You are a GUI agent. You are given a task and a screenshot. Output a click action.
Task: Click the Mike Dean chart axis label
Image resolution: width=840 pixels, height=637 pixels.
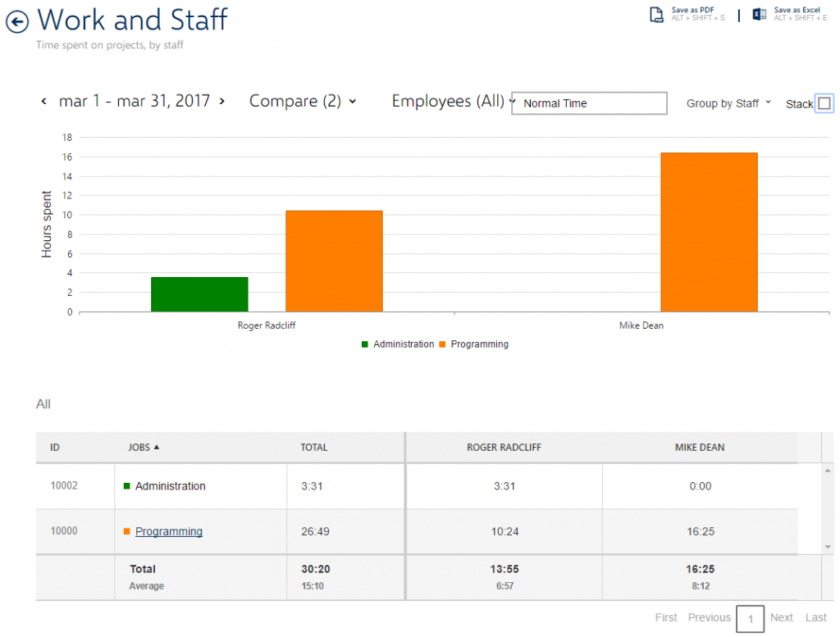[x=641, y=325]
